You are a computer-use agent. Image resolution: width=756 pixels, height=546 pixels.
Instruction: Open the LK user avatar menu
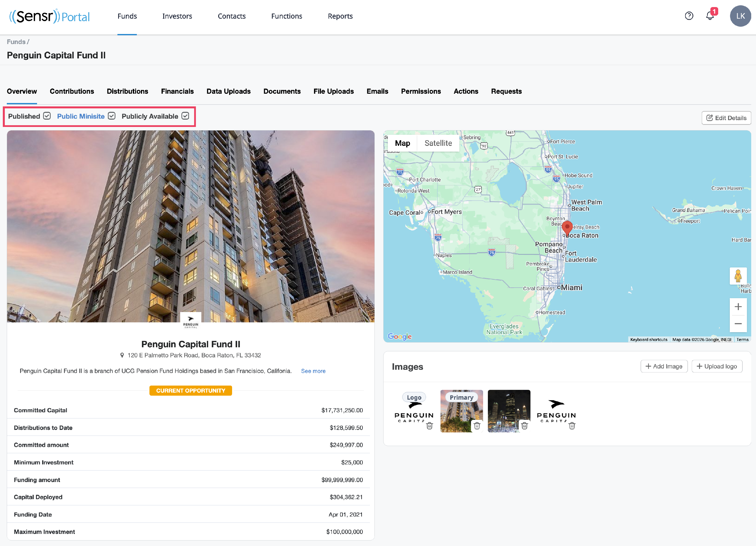(x=740, y=16)
